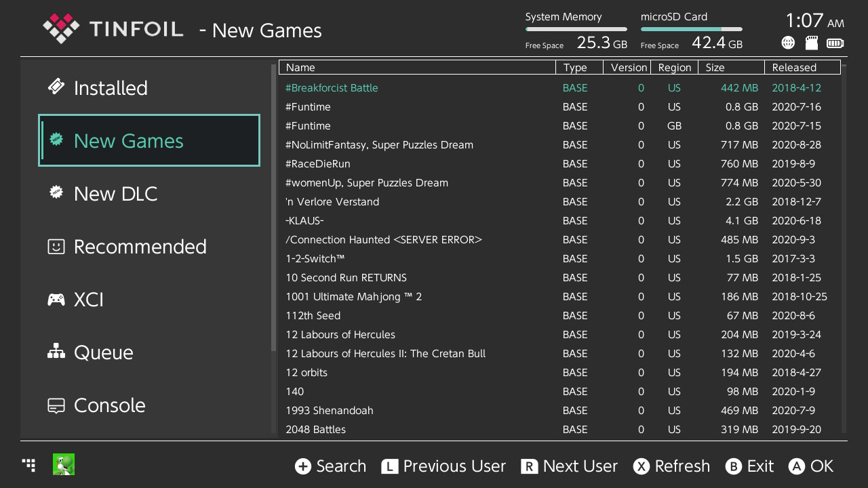Select #Funtime released 2020-7-15
The width and height of the screenshot is (868, 488).
pyautogui.click(x=560, y=125)
